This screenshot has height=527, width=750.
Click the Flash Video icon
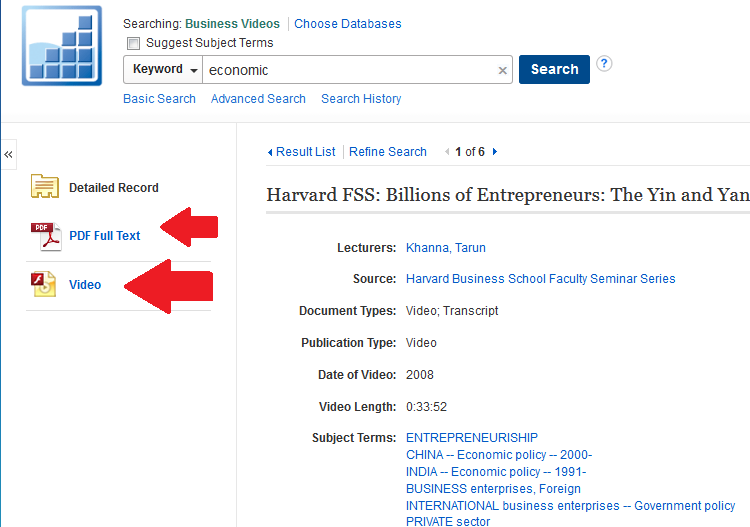[x=45, y=285]
